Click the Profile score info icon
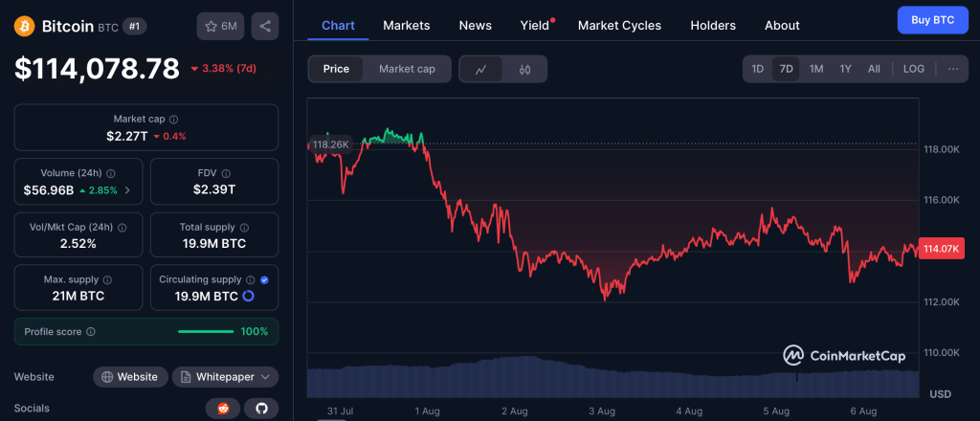980x421 pixels. pos(91,332)
